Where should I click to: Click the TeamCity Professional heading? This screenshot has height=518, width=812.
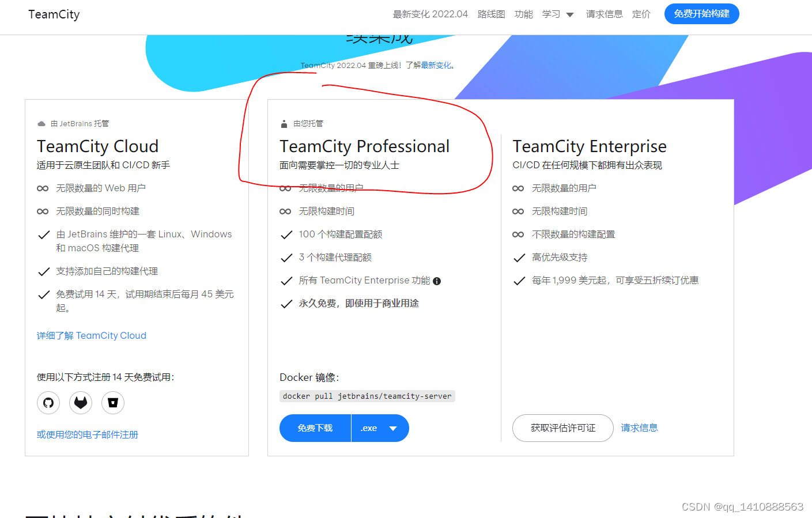click(365, 146)
